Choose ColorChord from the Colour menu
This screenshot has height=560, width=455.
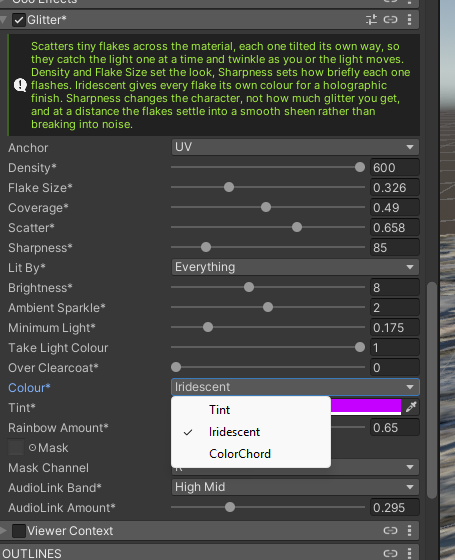(251, 454)
